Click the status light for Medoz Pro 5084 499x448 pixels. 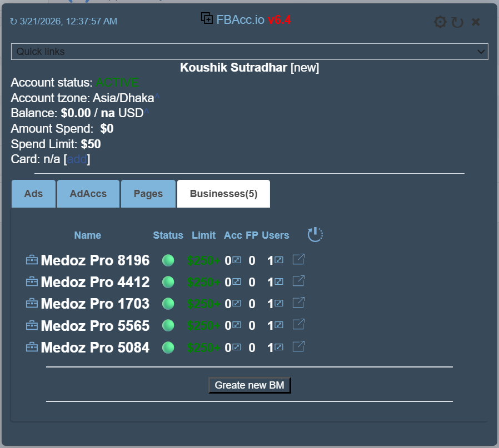click(168, 346)
